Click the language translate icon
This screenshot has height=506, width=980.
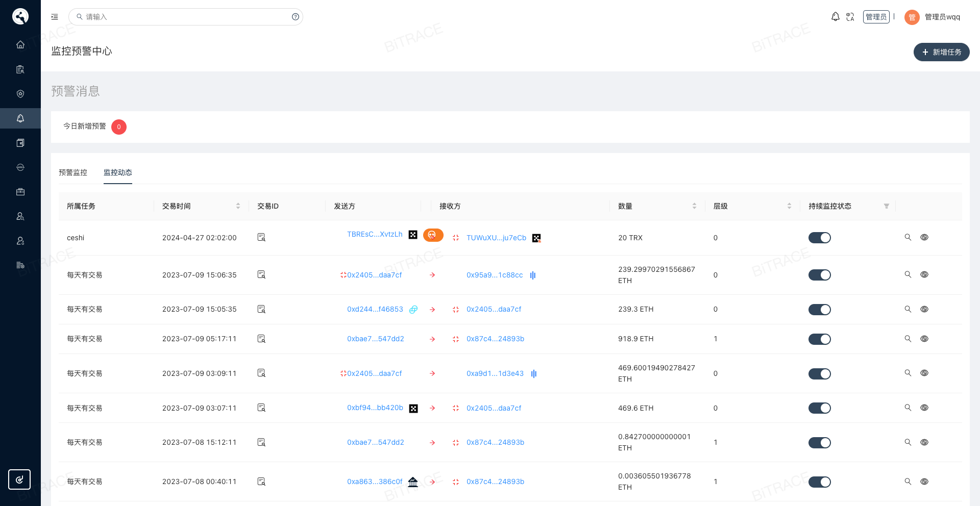click(850, 17)
